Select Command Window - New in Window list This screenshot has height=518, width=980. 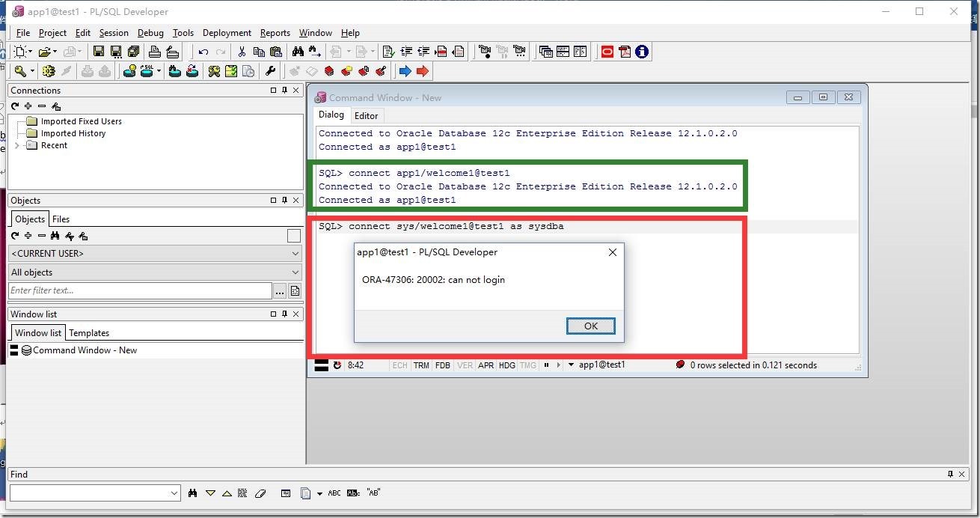(85, 350)
